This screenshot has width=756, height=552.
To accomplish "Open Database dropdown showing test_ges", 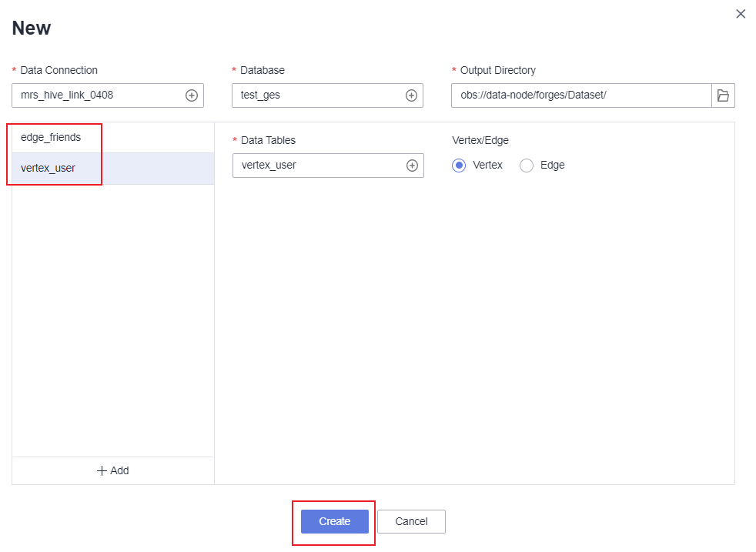I will 316,95.
